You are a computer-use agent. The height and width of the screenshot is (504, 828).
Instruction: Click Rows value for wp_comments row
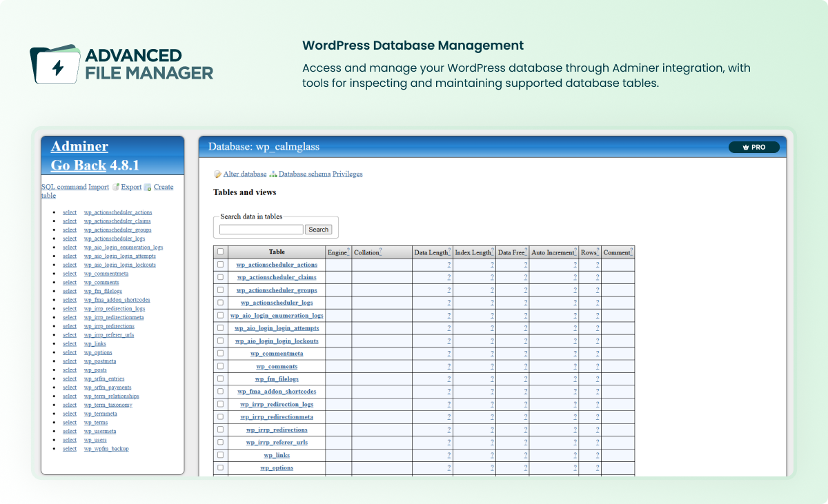tap(598, 366)
